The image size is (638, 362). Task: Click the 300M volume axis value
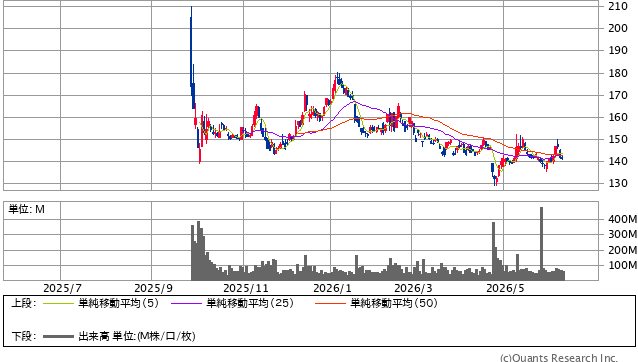[x=623, y=234]
